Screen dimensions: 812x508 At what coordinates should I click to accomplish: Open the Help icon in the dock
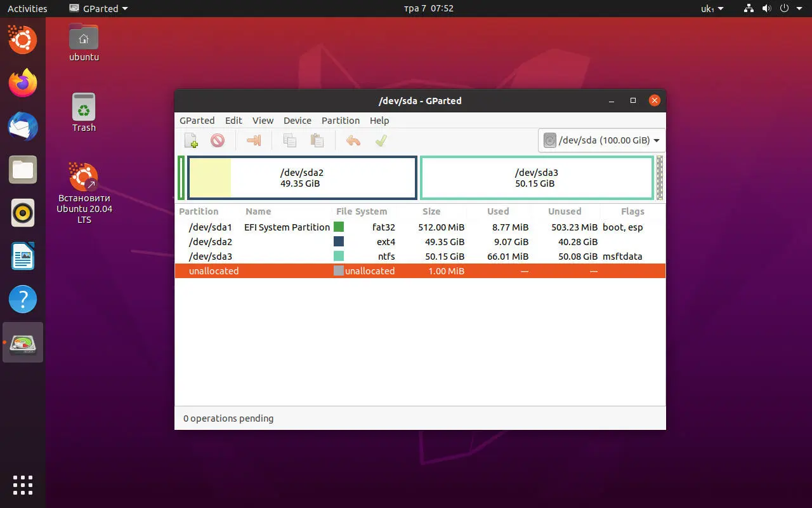(23, 299)
